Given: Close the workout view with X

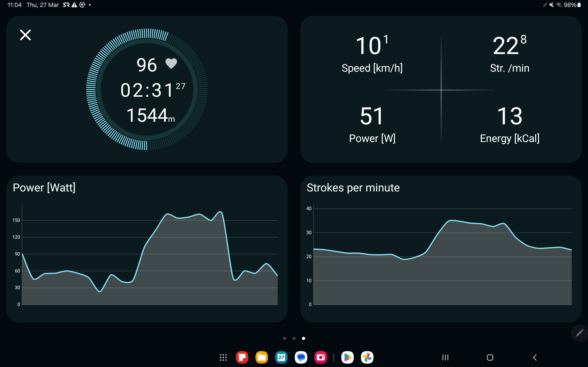Looking at the screenshot, I should [25, 35].
